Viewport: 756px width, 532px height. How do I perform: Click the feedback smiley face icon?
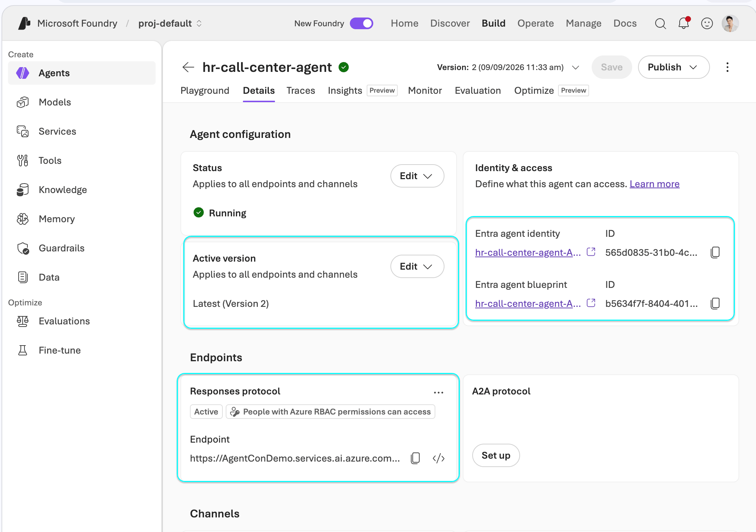(707, 23)
